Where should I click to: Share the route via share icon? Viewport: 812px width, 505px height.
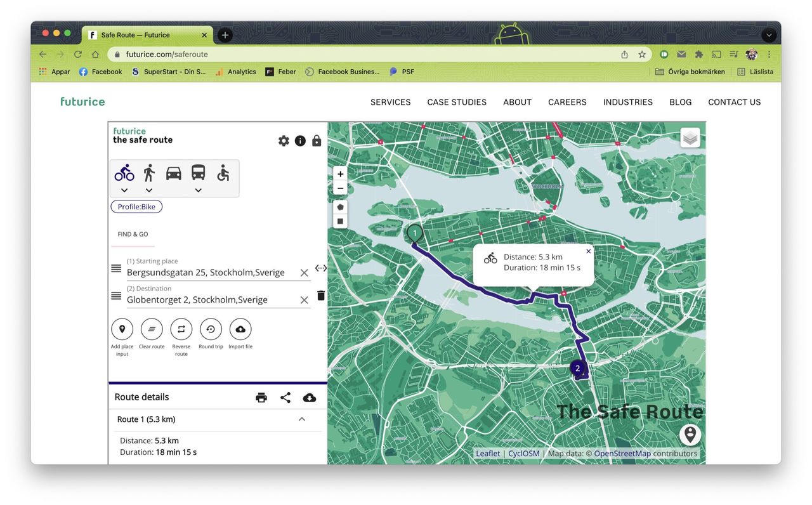click(285, 398)
